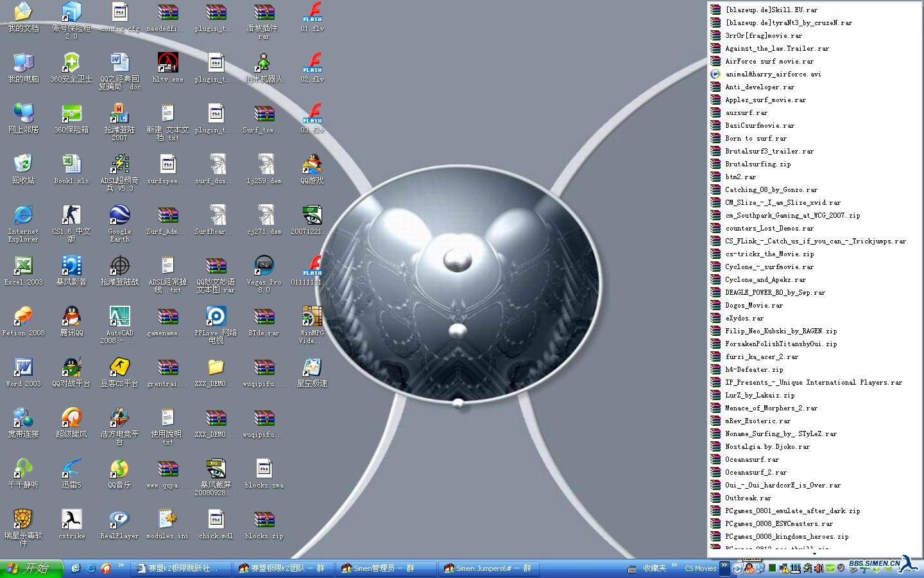Click the Quick Launch Internet Explorer icon

coord(90,568)
